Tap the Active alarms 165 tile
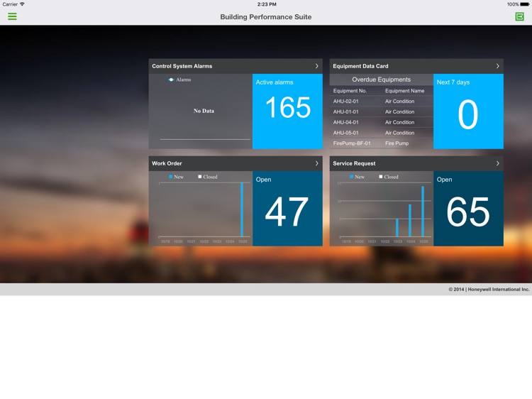532x399 pixels. [287, 111]
